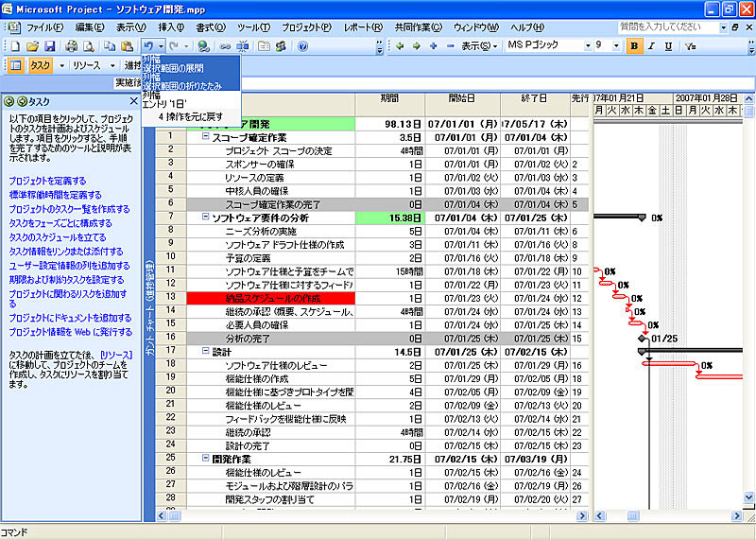Toggle Project Guide pane icon
Viewport: 756px width, 540px height.
(x=15, y=65)
